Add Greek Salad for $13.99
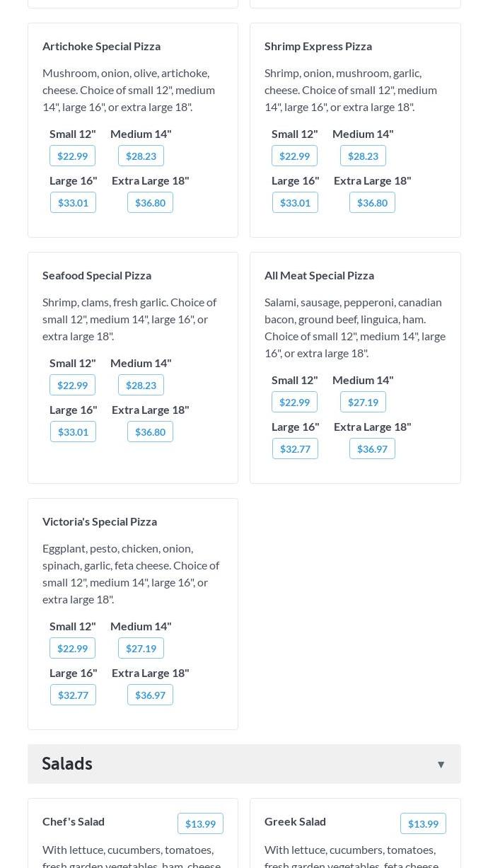This screenshot has height=868, width=488. coord(423,823)
